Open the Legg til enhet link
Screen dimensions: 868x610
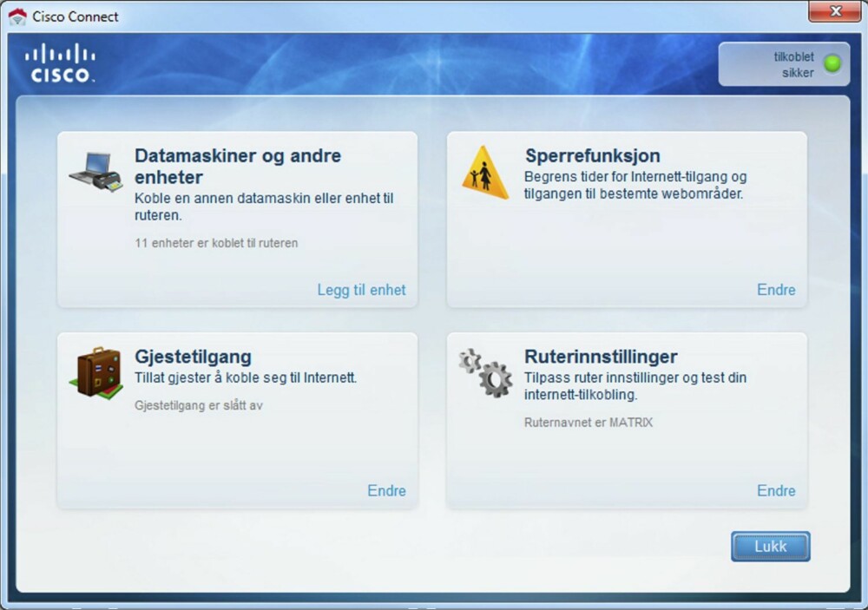click(x=361, y=290)
